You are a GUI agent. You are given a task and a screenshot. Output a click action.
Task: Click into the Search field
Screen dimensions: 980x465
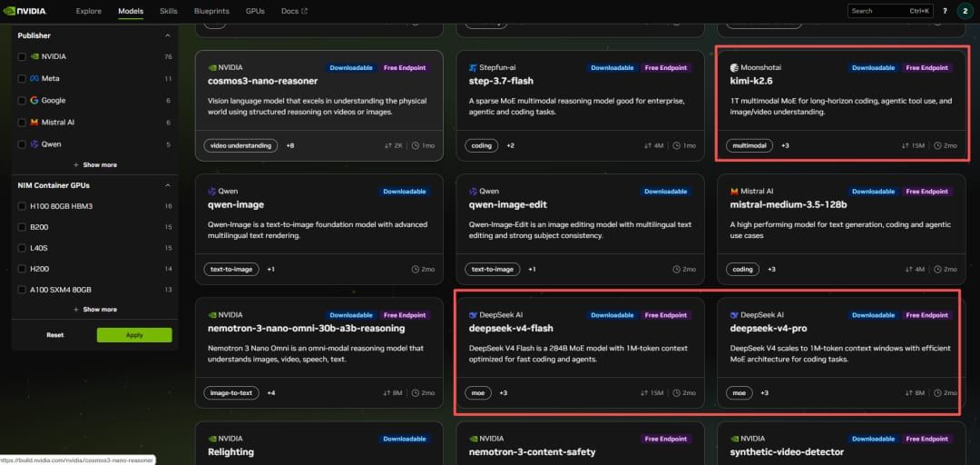click(x=890, y=11)
